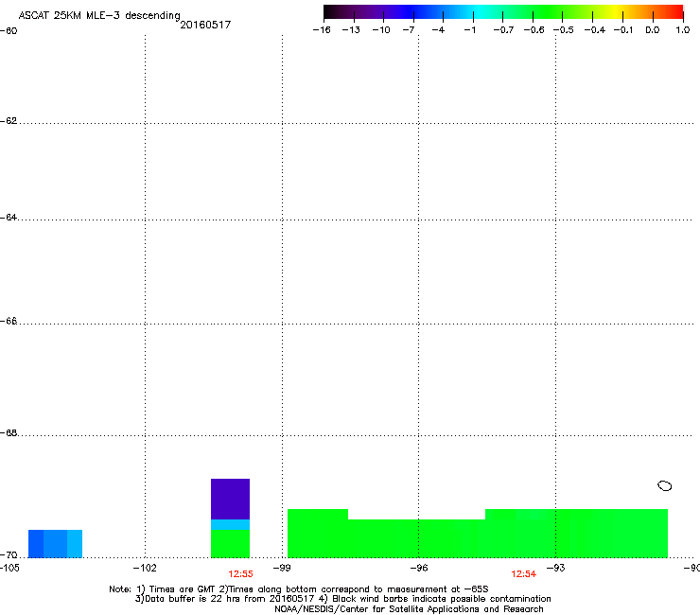Screen dimensions: 700x615
Task: Click the 1.0 color bar label
Action: pyautogui.click(x=683, y=30)
